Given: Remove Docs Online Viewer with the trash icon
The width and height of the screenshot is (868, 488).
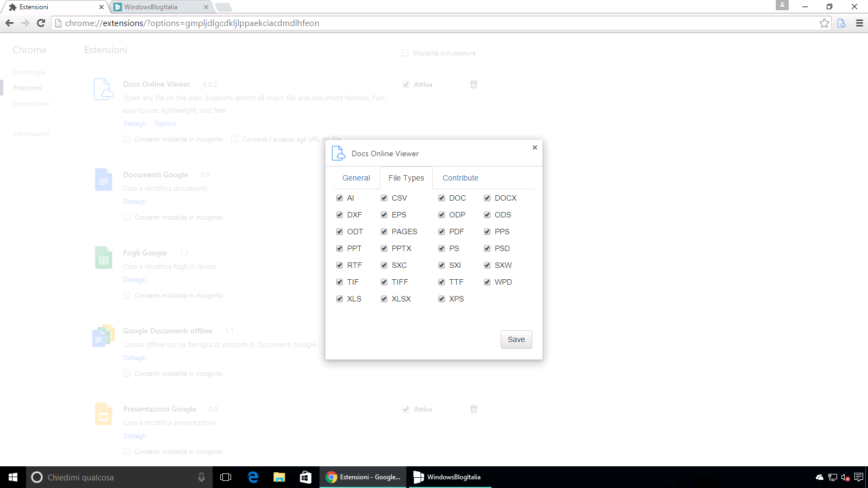Looking at the screenshot, I should point(474,84).
